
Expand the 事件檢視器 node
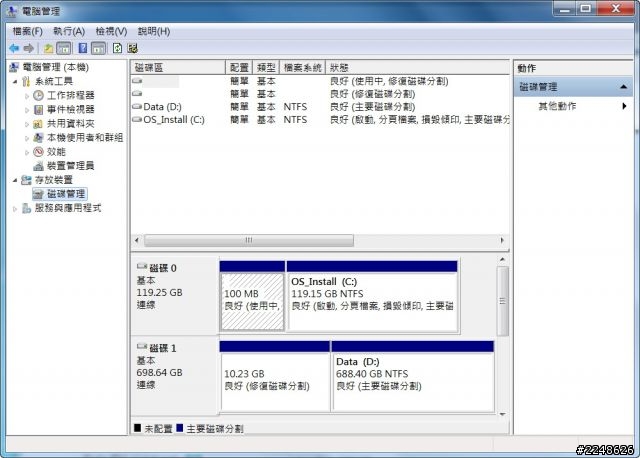point(27,110)
